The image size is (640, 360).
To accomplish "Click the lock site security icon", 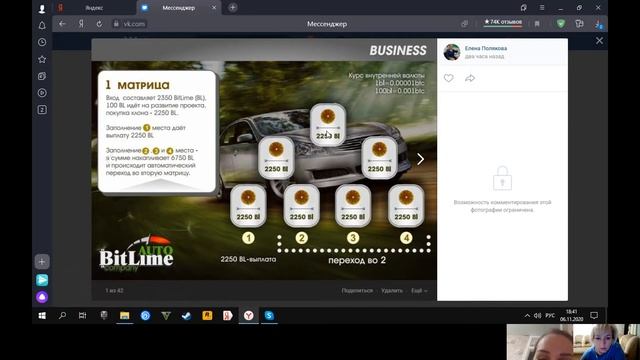I will point(116,24).
